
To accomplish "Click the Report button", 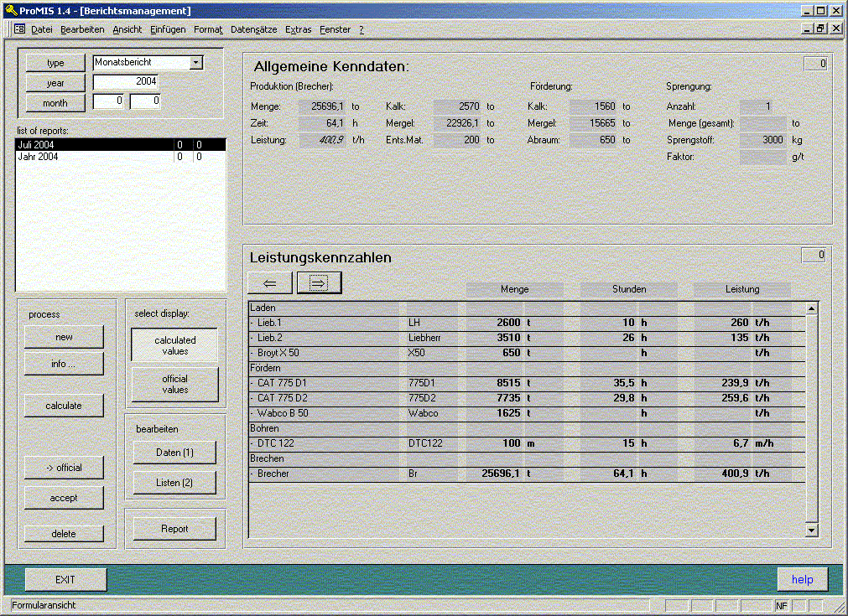I will (174, 529).
